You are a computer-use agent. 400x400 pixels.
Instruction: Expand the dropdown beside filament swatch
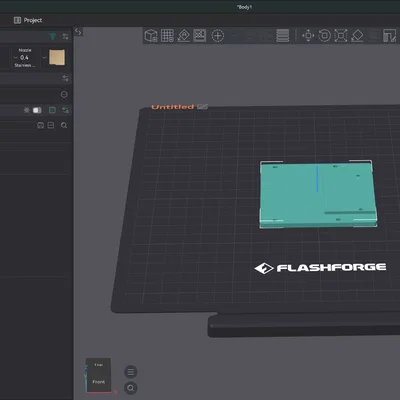coord(44,57)
